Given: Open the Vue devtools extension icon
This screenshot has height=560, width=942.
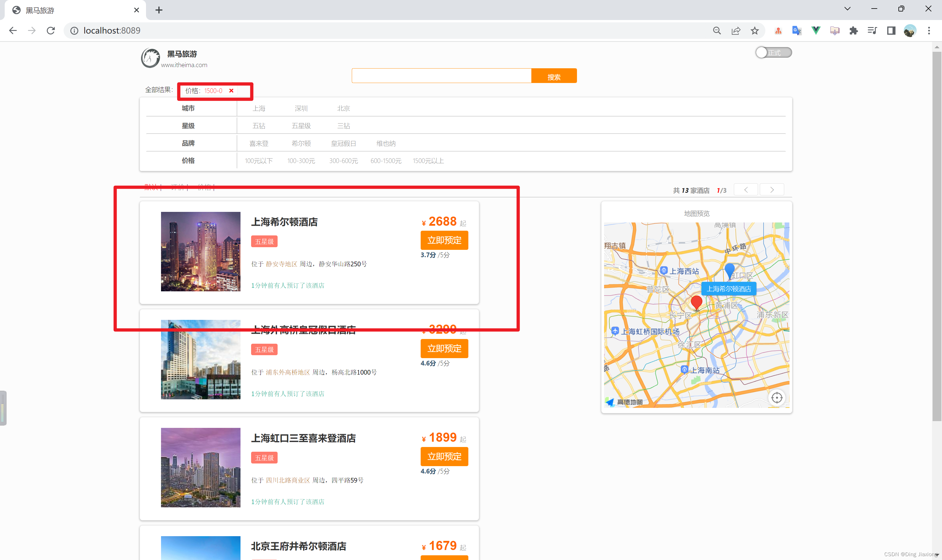Looking at the screenshot, I should point(816,31).
